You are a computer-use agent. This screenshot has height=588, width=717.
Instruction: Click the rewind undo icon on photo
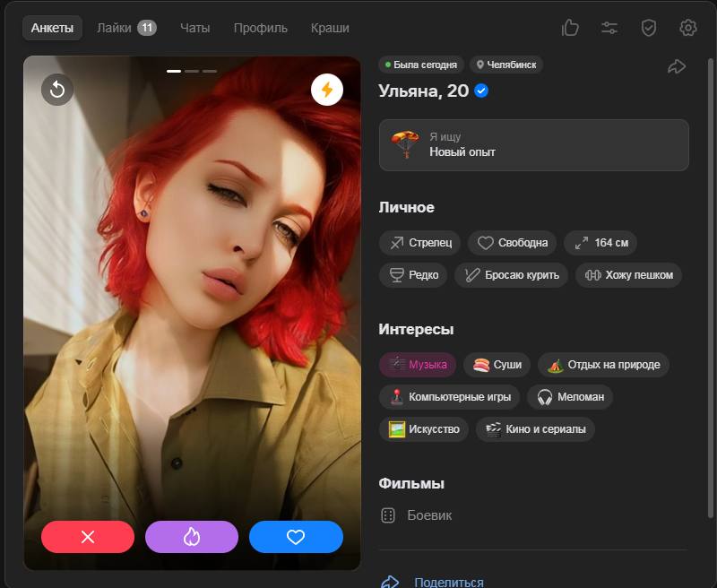coord(57,90)
